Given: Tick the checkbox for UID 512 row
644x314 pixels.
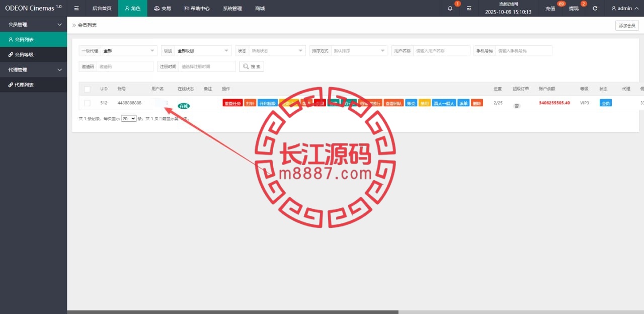Looking at the screenshot, I should (x=87, y=103).
